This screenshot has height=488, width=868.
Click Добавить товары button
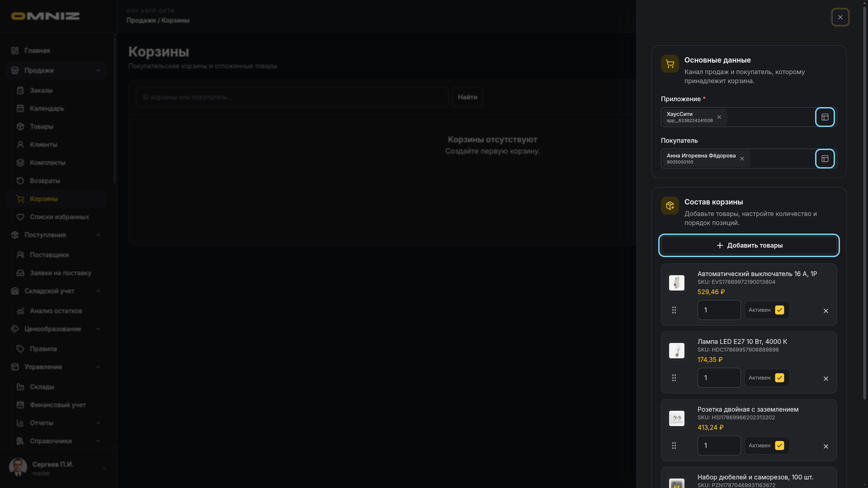pos(749,245)
